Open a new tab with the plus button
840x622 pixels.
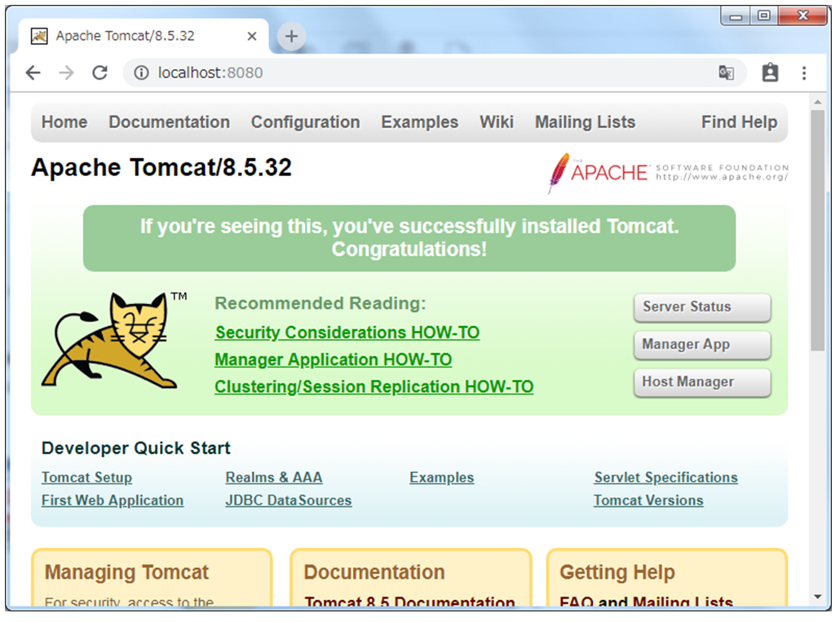pyautogui.click(x=291, y=36)
